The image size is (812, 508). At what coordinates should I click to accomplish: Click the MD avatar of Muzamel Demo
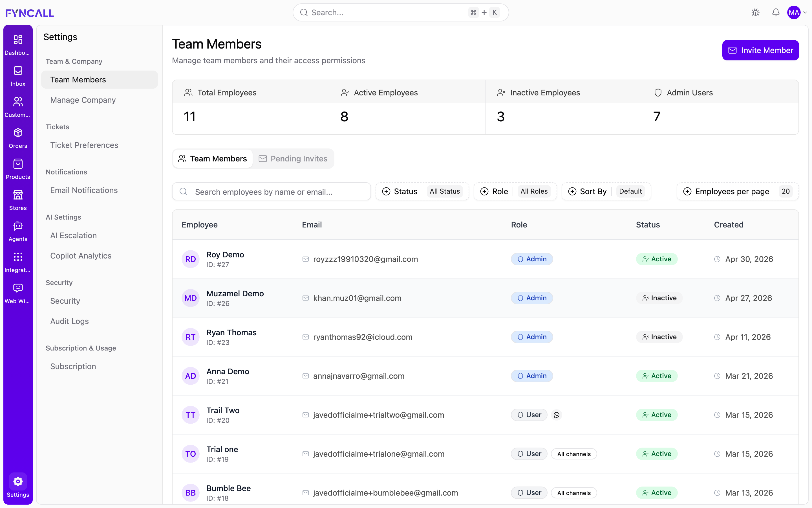[191, 298]
